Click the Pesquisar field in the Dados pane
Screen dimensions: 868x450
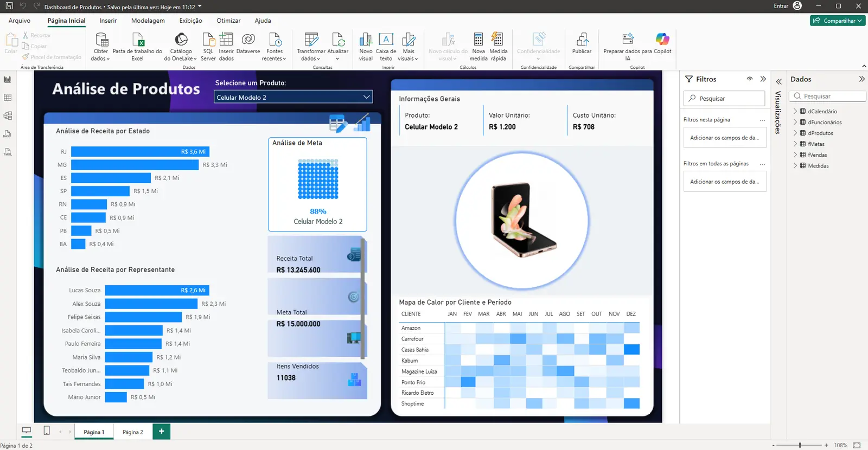(x=828, y=96)
